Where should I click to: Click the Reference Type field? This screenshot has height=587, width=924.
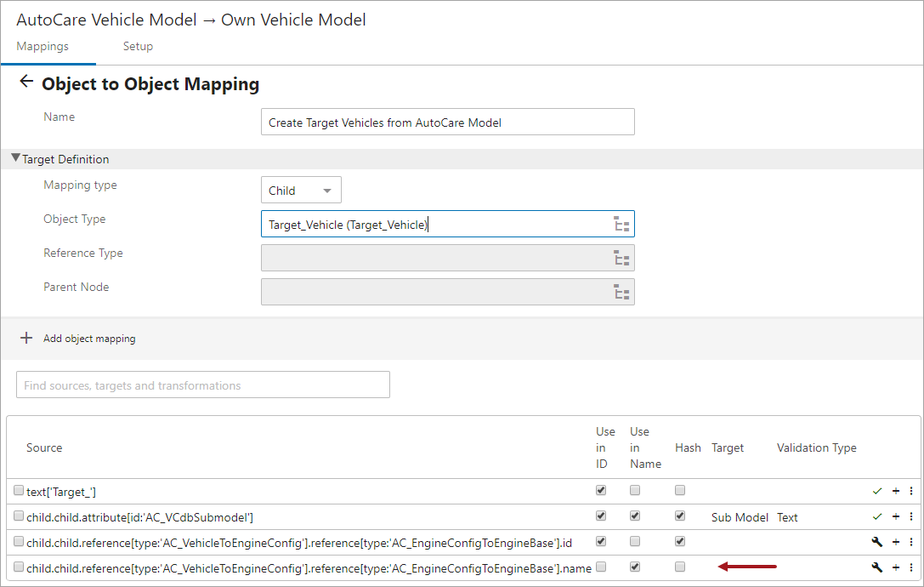click(x=448, y=258)
